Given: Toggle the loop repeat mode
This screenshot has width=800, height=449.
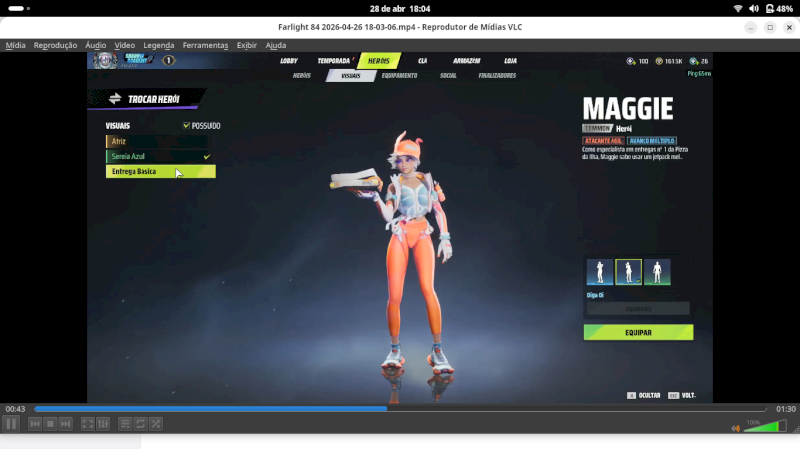Looking at the screenshot, I should click(140, 424).
